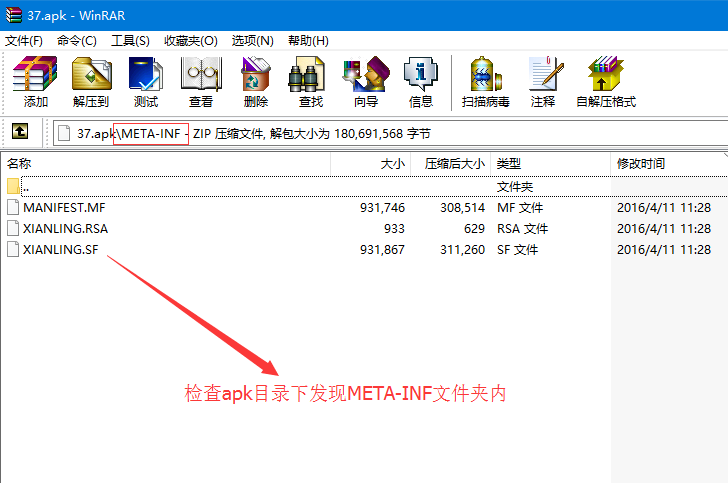The height and width of the screenshot is (483, 728).
Task: Click the '文件夹' type cell
Action: click(x=514, y=187)
